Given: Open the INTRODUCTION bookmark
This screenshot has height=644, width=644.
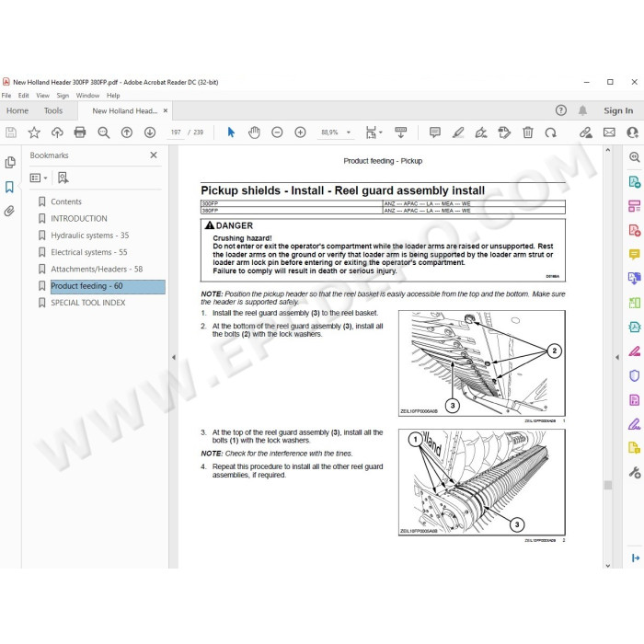Looking at the screenshot, I should [79, 219].
